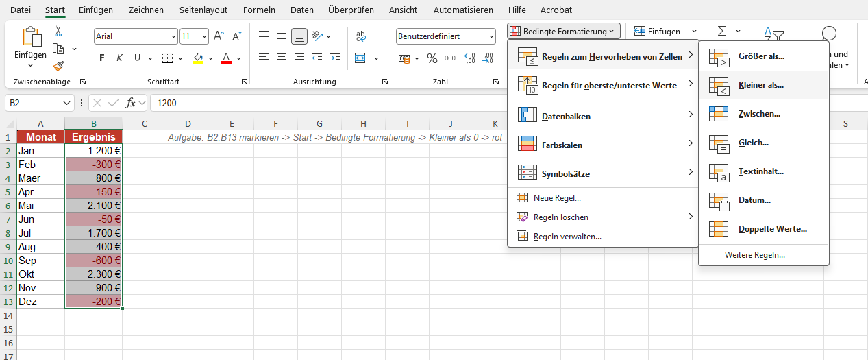
Task: Click the find and select magnifier icon
Action: 829,35
